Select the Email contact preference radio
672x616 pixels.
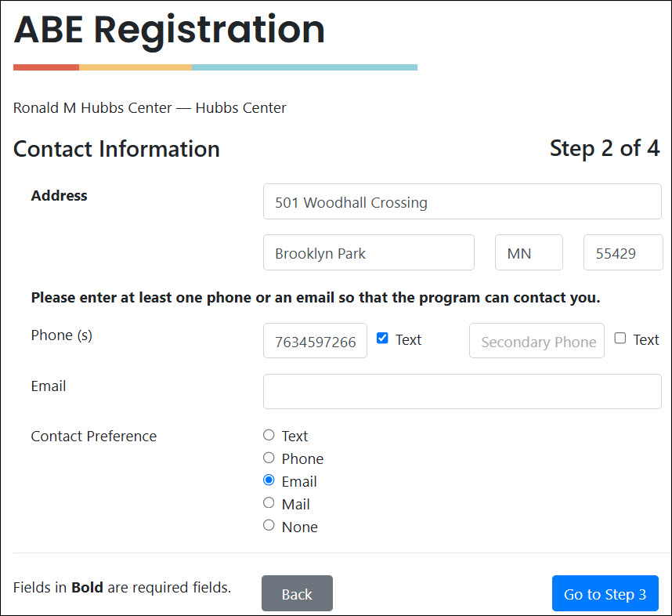point(269,480)
